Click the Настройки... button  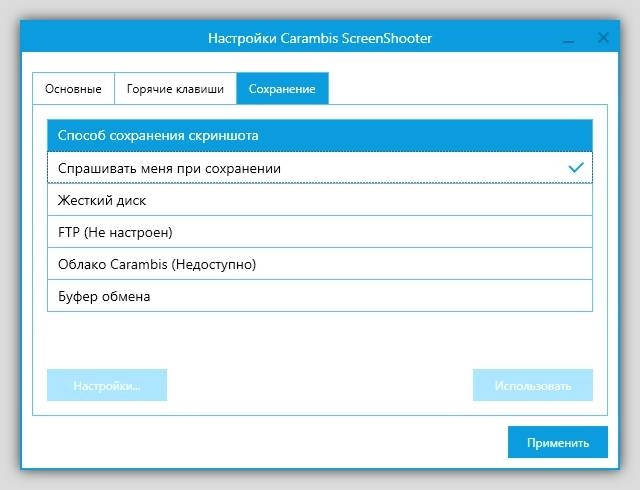tap(107, 385)
